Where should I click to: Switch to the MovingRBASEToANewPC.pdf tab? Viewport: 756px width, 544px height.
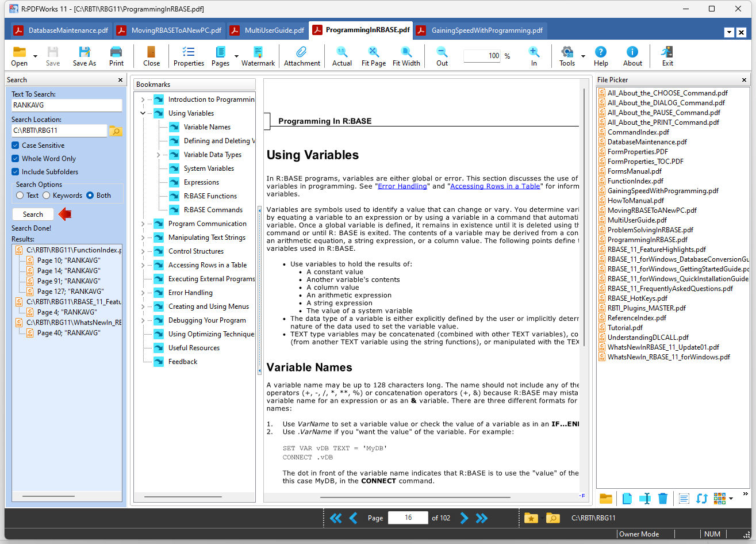pos(170,30)
